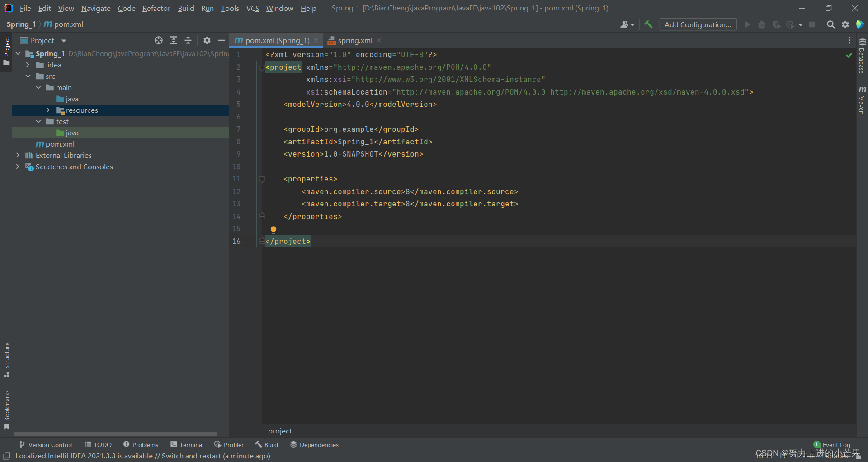868x462 pixels.
Task: Toggle the Project sidebar stripe button
Action: [6, 51]
